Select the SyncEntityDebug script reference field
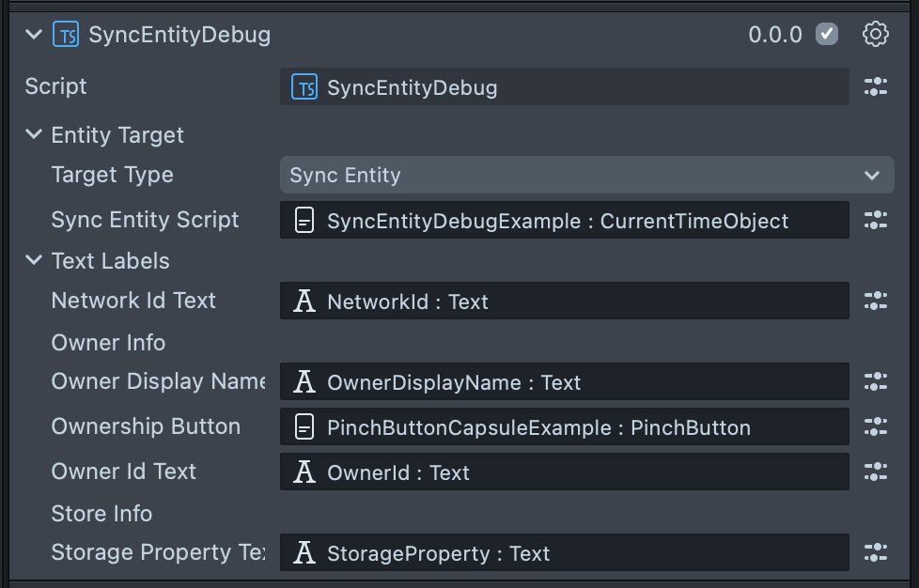This screenshot has height=588, width=919. tap(564, 87)
